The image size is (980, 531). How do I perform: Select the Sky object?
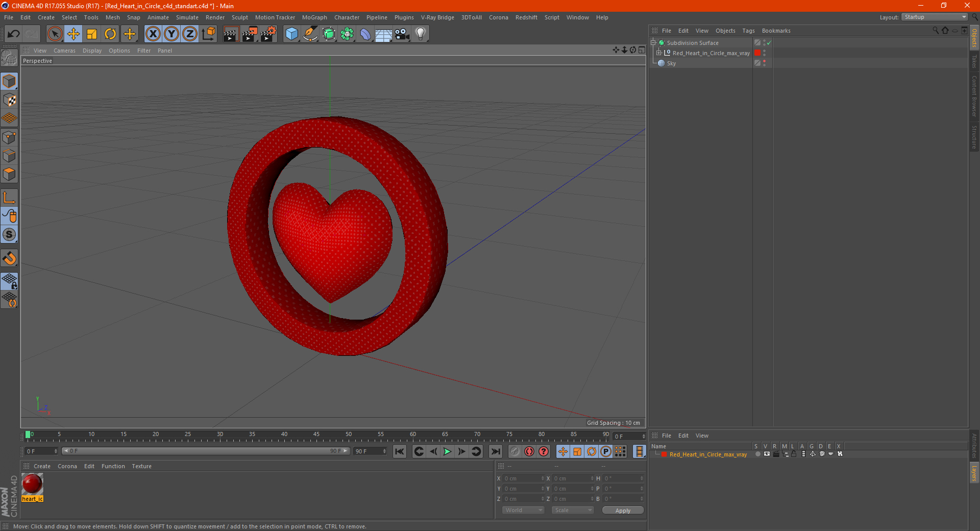coord(671,63)
